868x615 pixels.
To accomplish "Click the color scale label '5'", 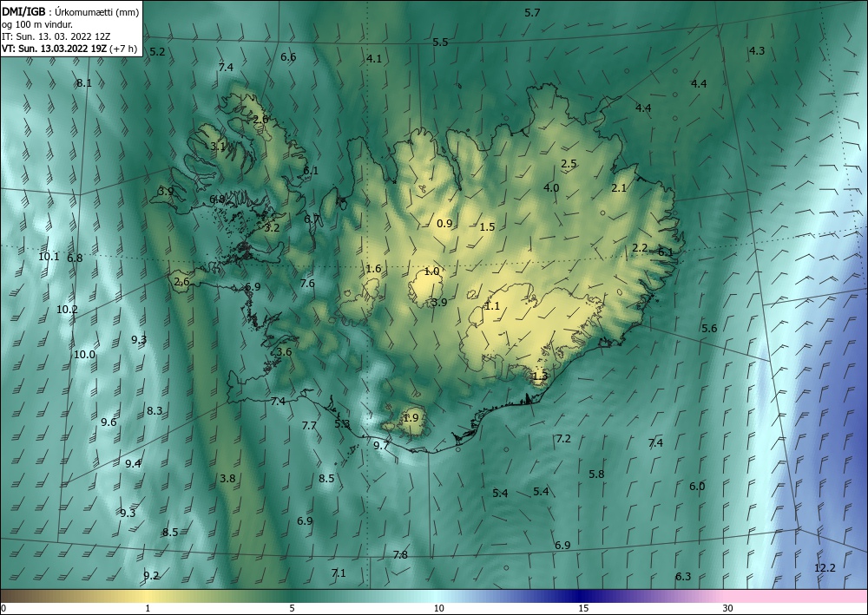I will point(292,609).
